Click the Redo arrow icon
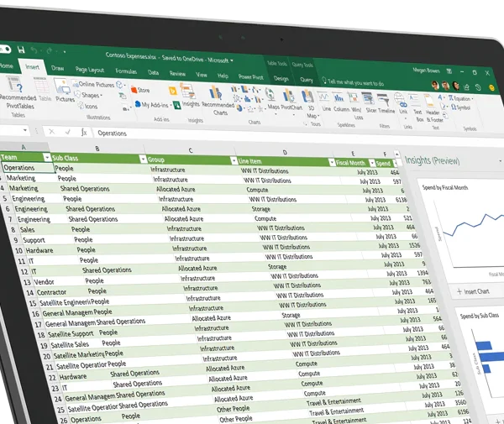 point(50,50)
